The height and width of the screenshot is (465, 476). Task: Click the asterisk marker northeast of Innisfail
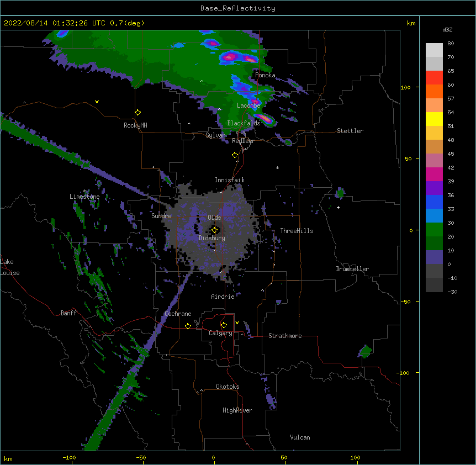[277, 167]
